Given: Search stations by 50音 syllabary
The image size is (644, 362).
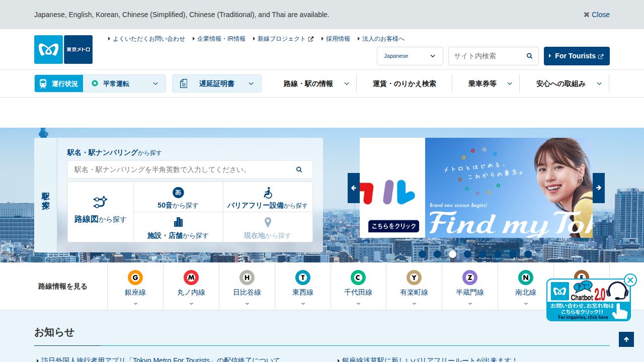Looking at the screenshot, I should (178, 197).
